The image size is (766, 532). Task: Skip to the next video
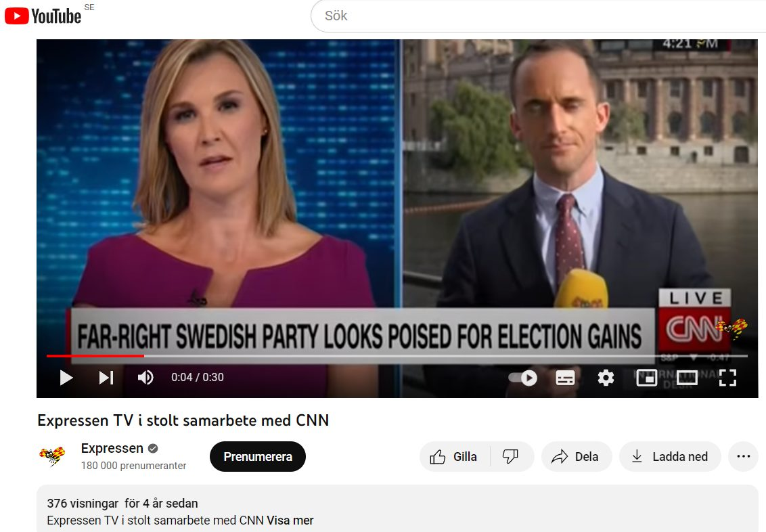[x=106, y=378]
